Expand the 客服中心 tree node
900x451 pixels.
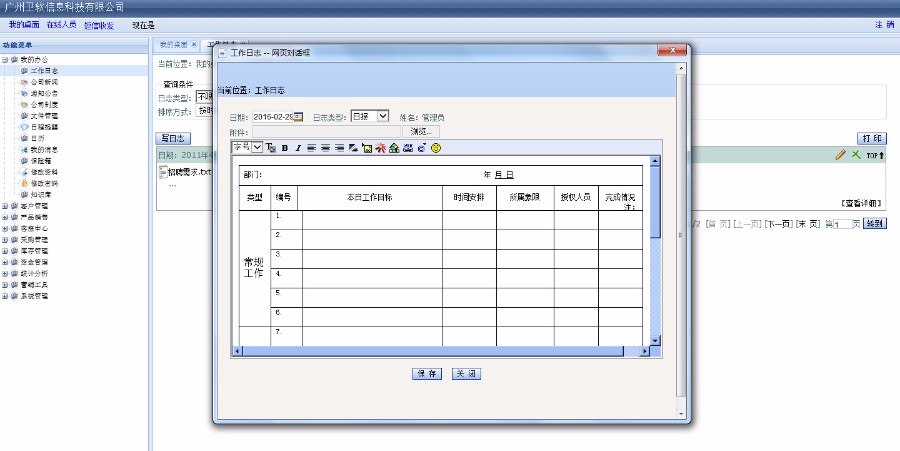pyautogui.click(x=5, y=228)
